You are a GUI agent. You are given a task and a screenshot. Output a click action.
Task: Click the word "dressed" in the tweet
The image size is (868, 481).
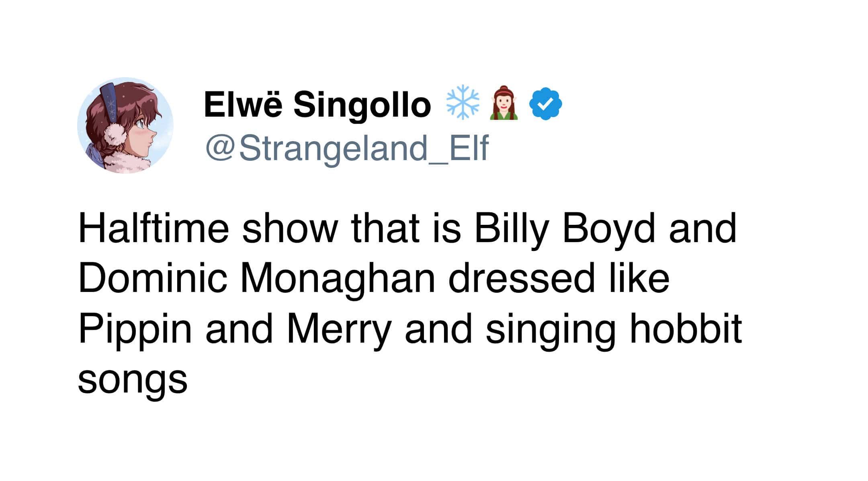(x=521, y=278)
